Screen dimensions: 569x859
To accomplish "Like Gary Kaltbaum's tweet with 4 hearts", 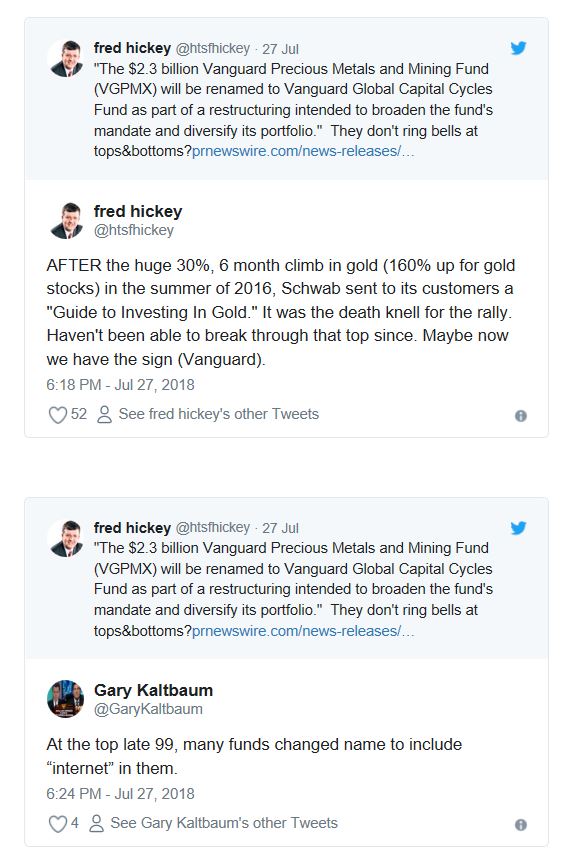I will 58,823.
